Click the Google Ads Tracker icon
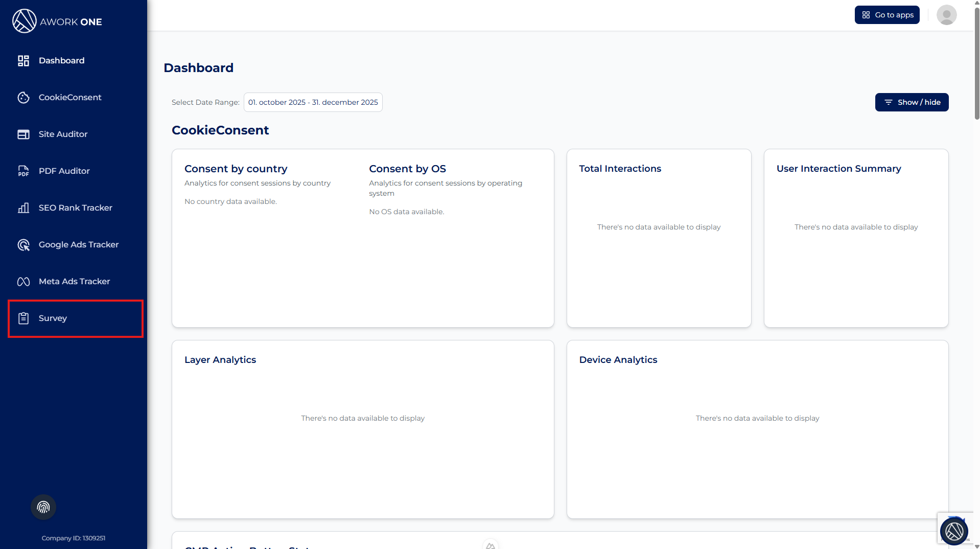This screenshot has width=980, height=549. [x=24, y=245]
